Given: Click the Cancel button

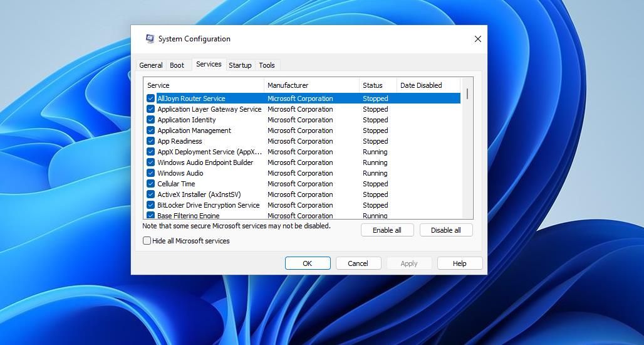Looking at the screenshot, I should coord(358,263).
